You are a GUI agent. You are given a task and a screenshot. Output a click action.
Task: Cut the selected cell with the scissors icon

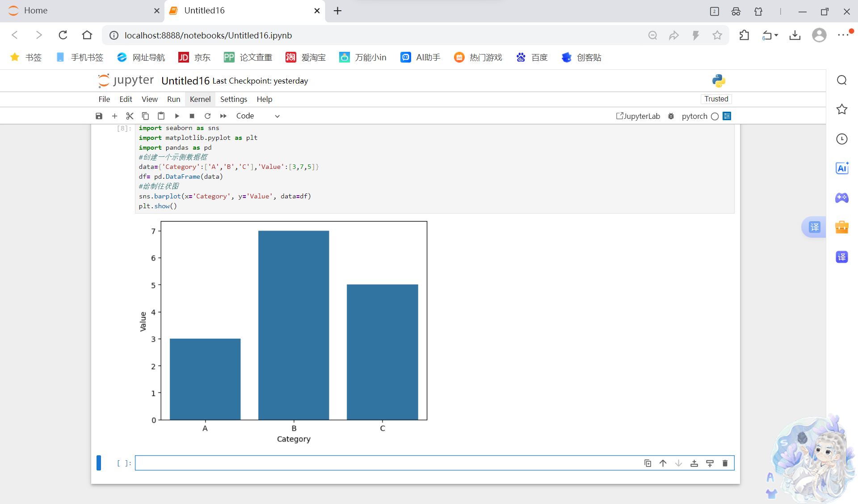pyautogui.click(x=130, y=116)
